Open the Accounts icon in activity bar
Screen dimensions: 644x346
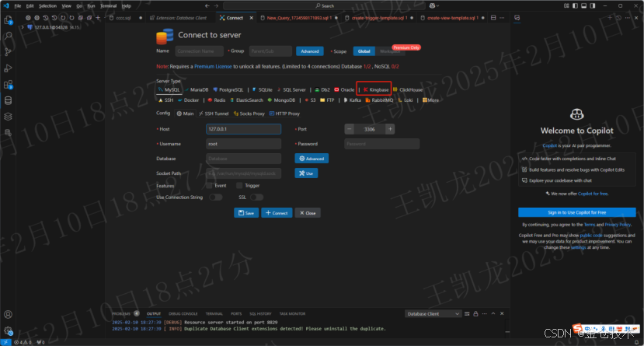[8, 315]
